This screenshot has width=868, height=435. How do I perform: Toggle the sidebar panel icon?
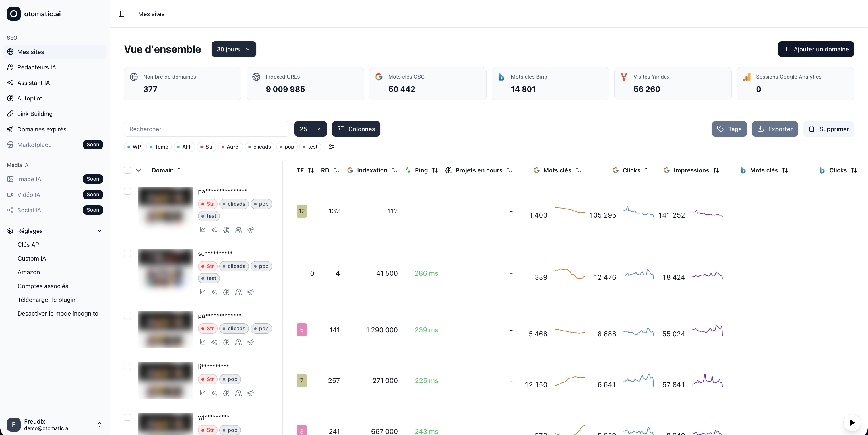click(x=121, y=14)
